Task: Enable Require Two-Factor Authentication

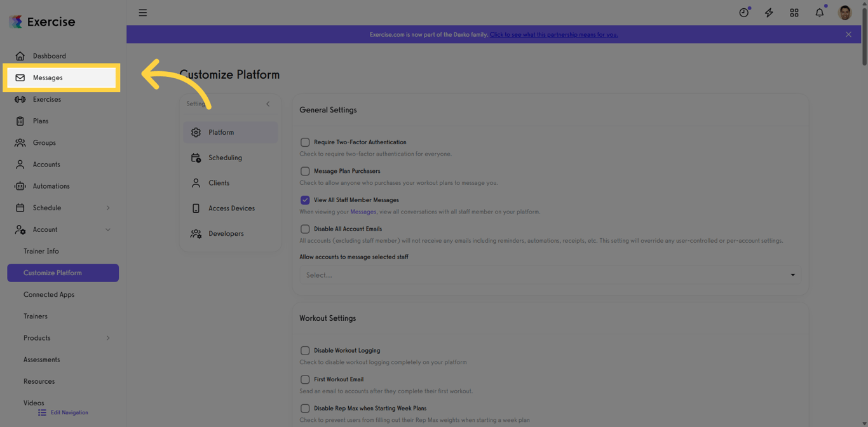Action: 305,142
